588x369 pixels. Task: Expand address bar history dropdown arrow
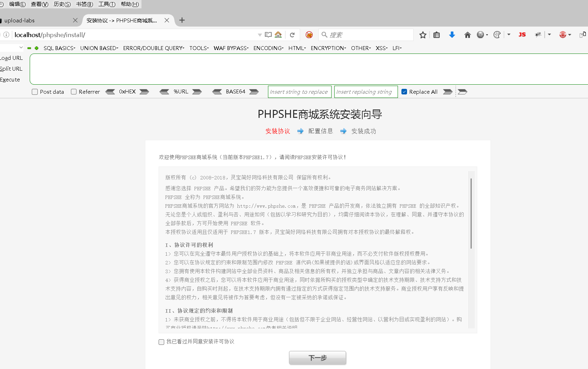click(260, 35)
